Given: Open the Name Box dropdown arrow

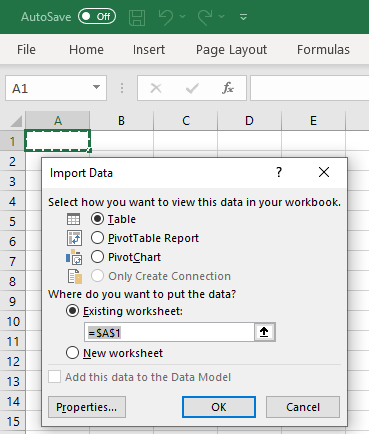Looking at the screenshot, I should (96, 87).
